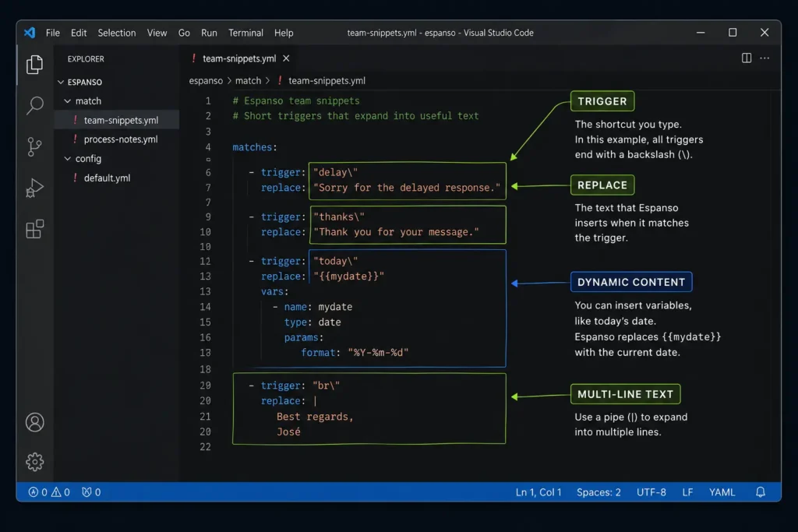
Task: Click the "delay\" trigger string
Action: coord(335,172)
